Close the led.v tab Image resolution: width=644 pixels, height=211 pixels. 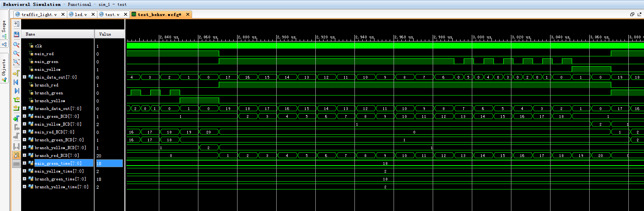pyautogui.click(x=93, y=14)
